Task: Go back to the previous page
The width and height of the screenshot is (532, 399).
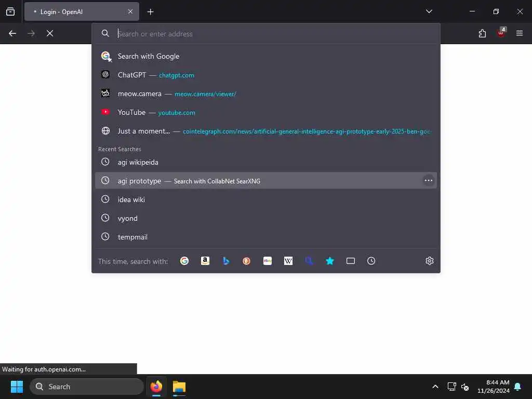Action: [x=12, y=33]
